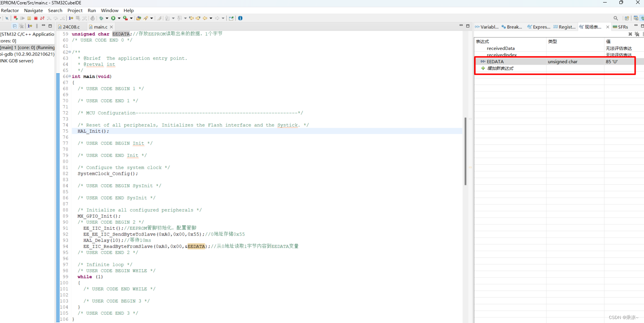Click Open Perspective icon
Image resolution: width=644 pixels, height=323 pixels.
coord(627,18)
